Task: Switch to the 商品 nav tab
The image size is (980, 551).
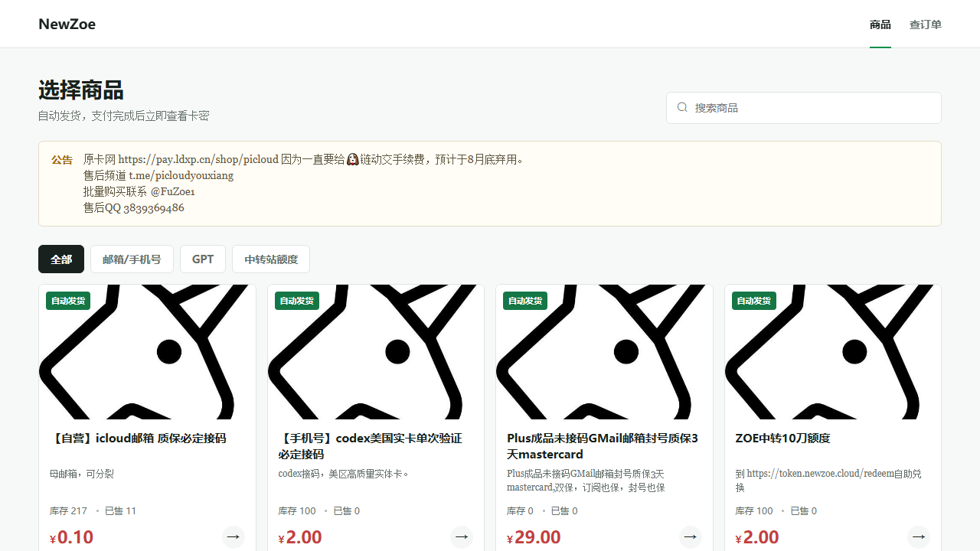Action: pyautogui.click(x=880, y=24)
